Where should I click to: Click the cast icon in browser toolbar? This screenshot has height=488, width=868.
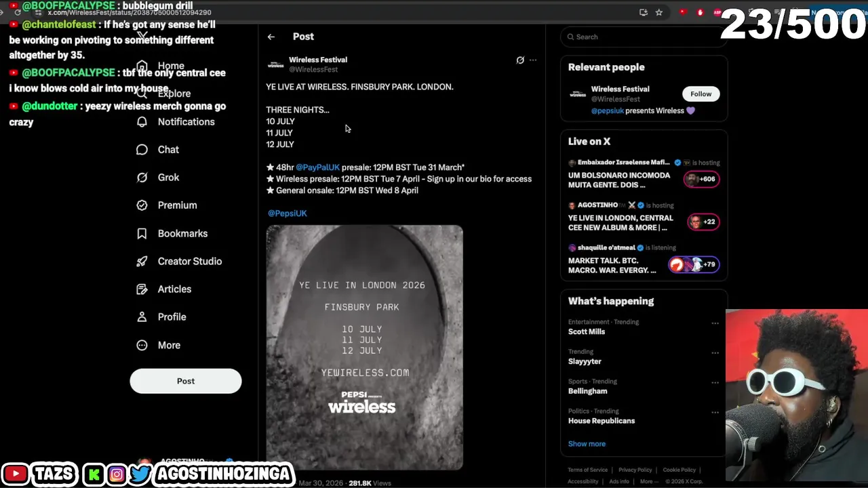click(x=644, y=12)
